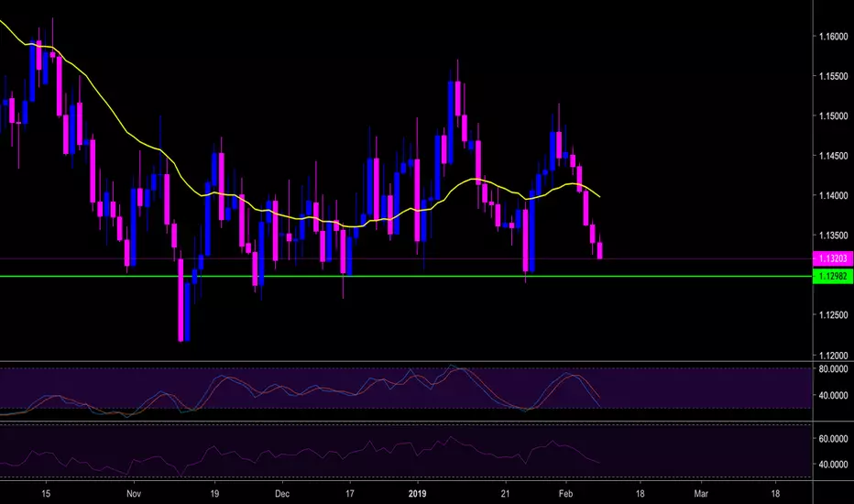The width and height of the screenshot is (854, 504).
Task: Click the 1.12000 price axis label
Action: point(833,356)
